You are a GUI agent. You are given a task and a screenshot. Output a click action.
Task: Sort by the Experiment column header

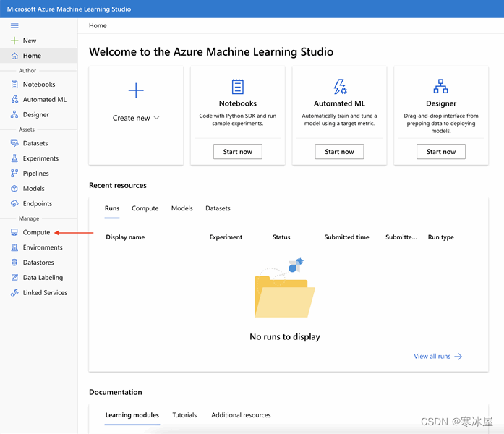(x=226, y=237)
